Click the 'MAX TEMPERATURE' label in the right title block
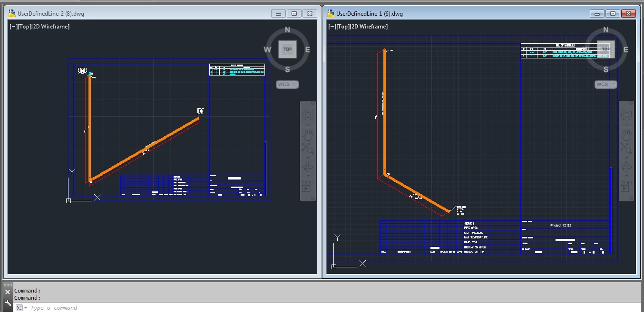This screenshot has width=644, height=312. point(476,237)
